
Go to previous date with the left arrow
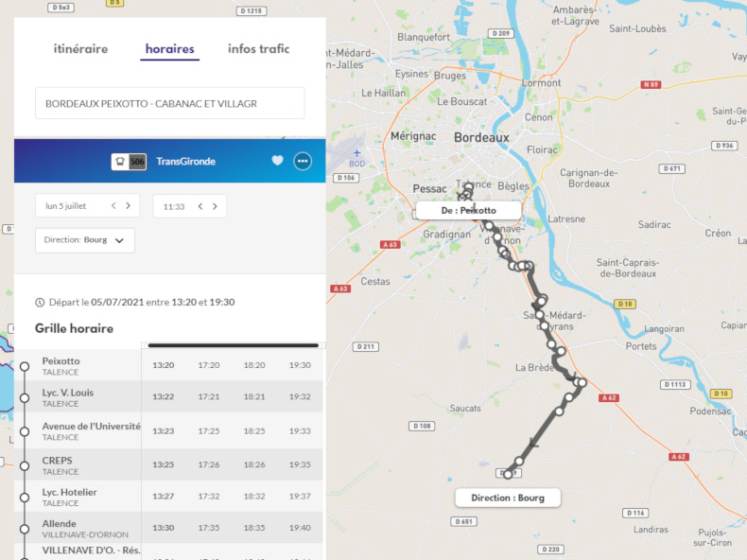pos(113,206)
